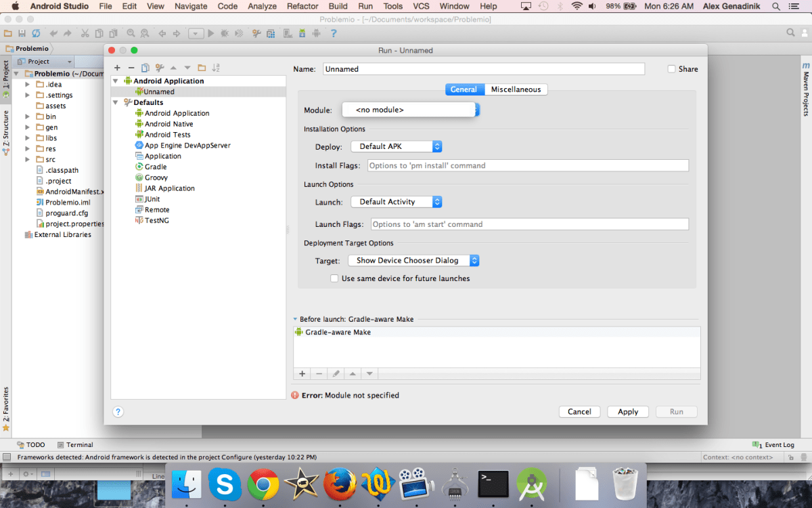Remove the before-launch task with minus button

[319, 373]
